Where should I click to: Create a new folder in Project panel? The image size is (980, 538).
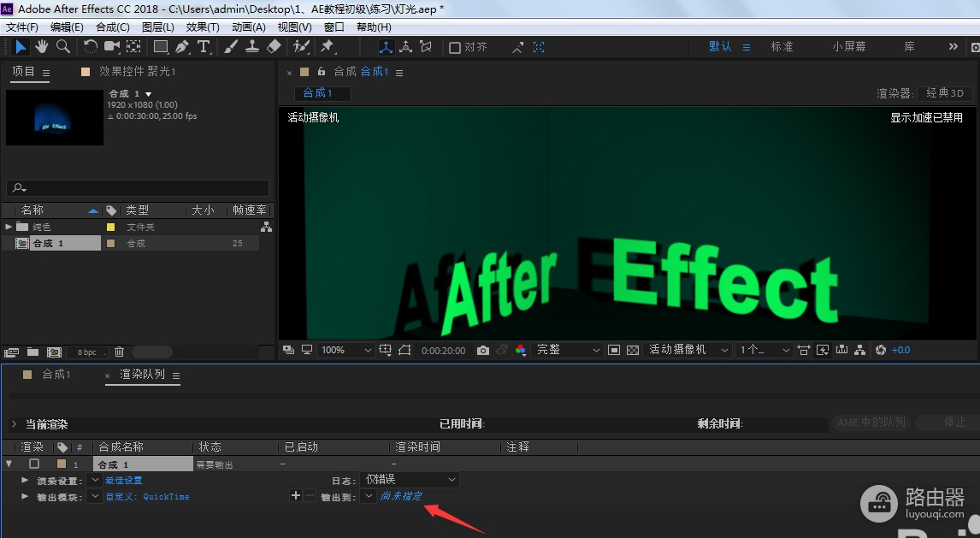point(33,352)
